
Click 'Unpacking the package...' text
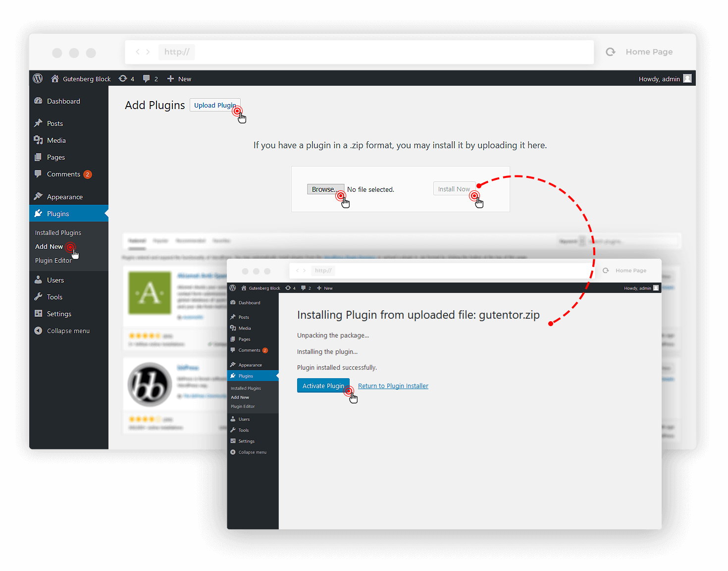333,335
